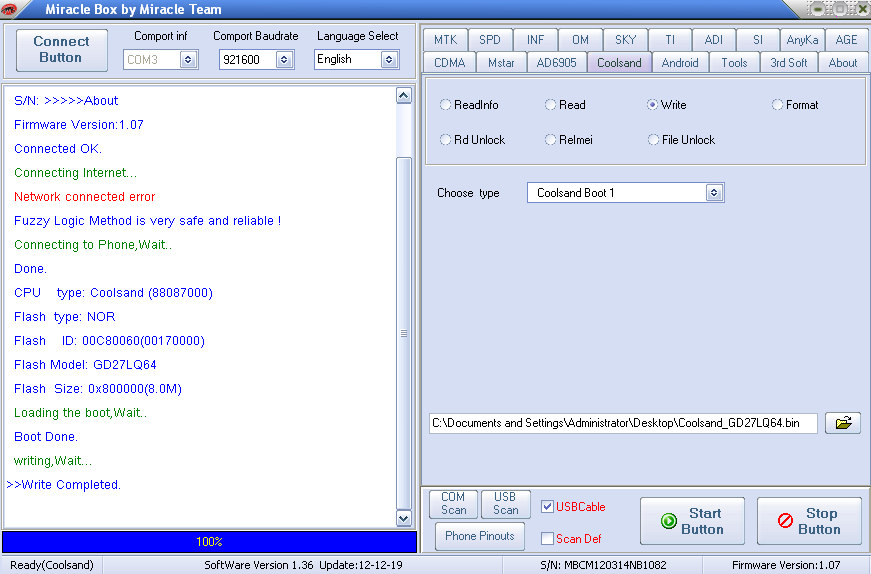Screen dimensions: 871x574
Task: Click 'S/N: MBCM120314NB1082' in status bar
Action: point(603,565)
